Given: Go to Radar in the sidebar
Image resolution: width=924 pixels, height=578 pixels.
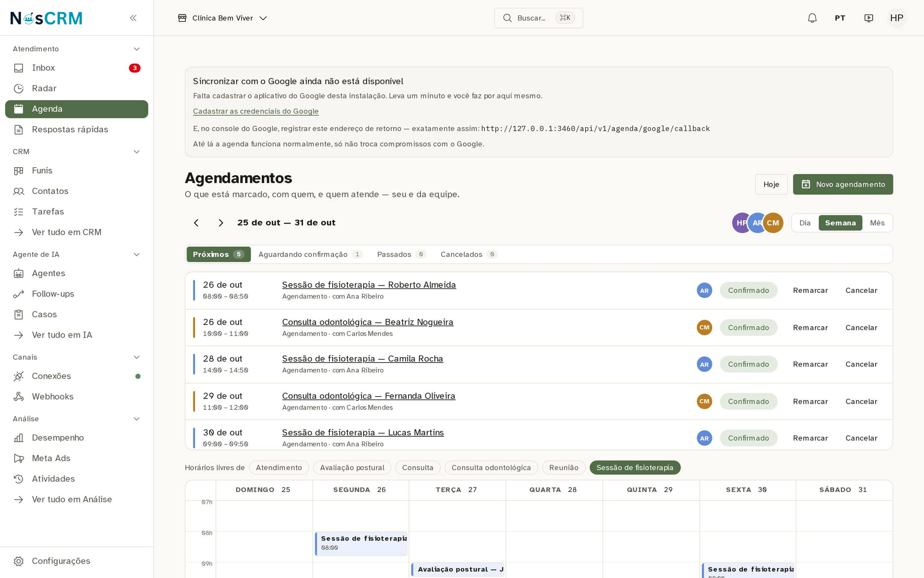Looking at the screenshot, I should point(77,88).
